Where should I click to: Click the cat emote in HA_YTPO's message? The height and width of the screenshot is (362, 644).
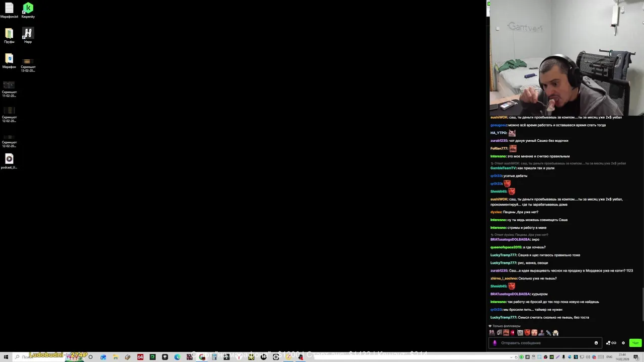(x=512, y=133)
